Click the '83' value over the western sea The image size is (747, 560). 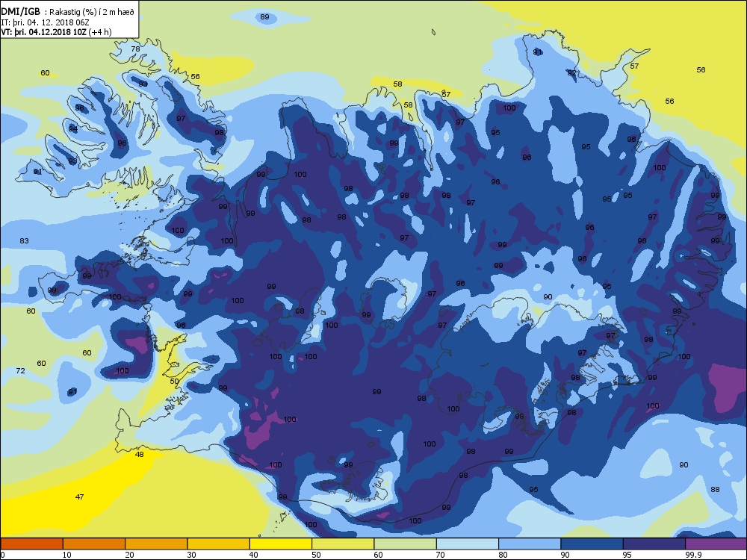(25, 240)
